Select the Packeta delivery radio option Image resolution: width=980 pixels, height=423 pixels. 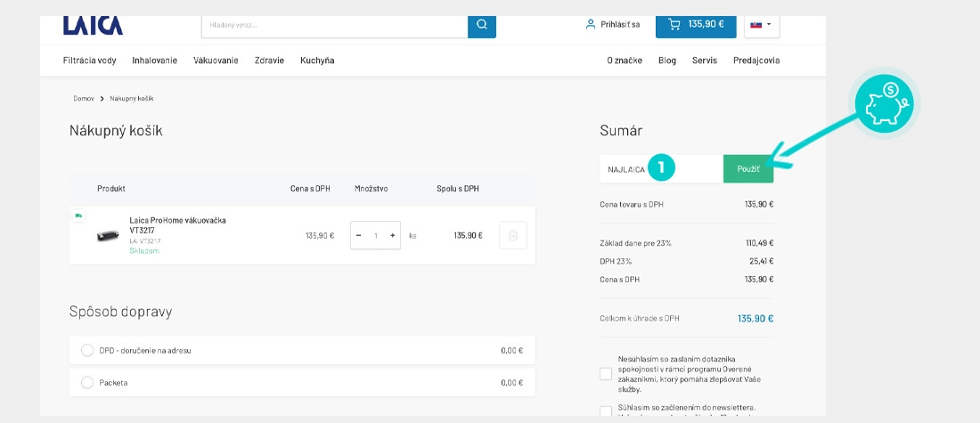pos(87,382)
